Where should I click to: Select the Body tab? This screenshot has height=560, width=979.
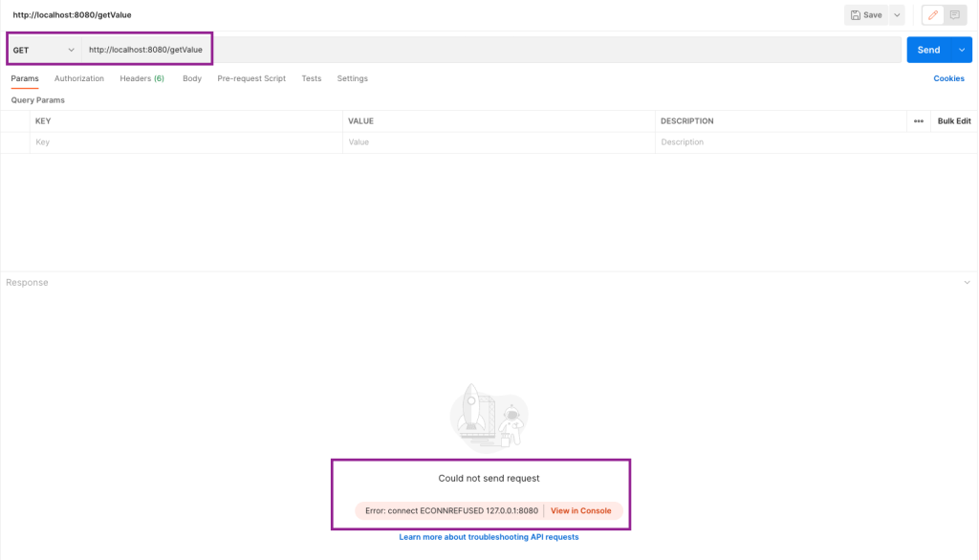191,78
